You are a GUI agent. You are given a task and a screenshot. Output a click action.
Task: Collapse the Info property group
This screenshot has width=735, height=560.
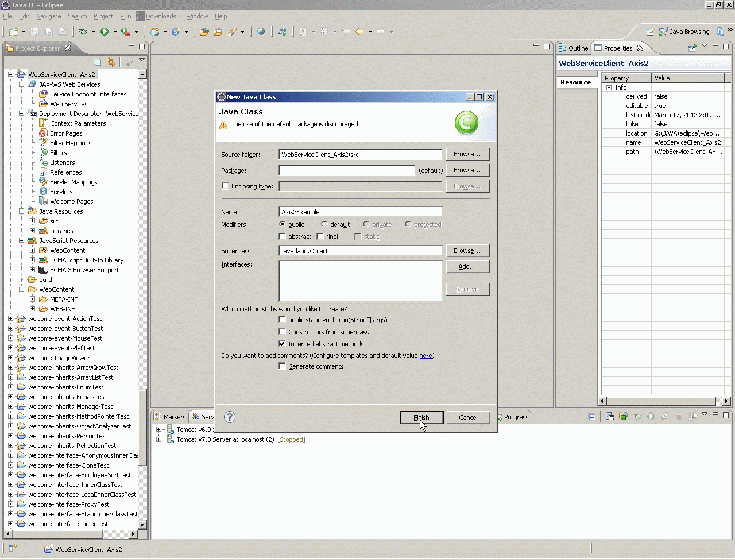pos(609,87)
